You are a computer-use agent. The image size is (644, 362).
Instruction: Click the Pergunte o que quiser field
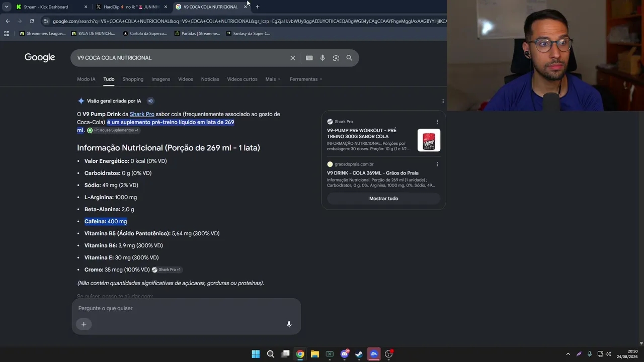click(x=186, y=308)
